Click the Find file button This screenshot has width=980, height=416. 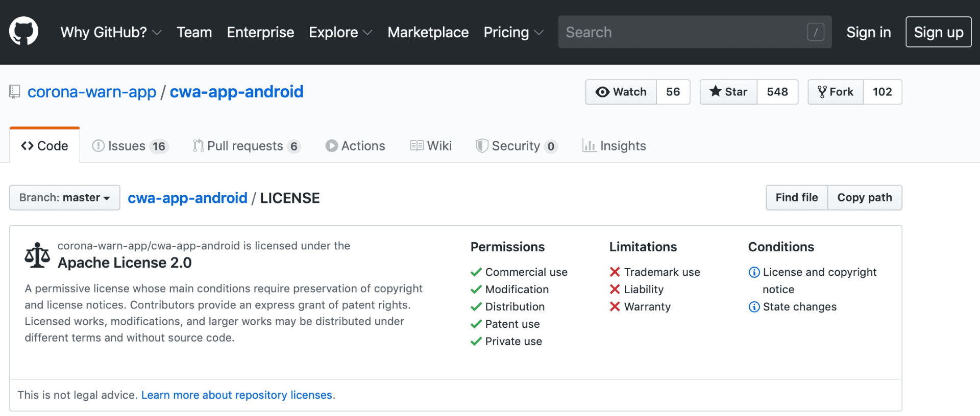pyautogui.click(x=797, y=198)
